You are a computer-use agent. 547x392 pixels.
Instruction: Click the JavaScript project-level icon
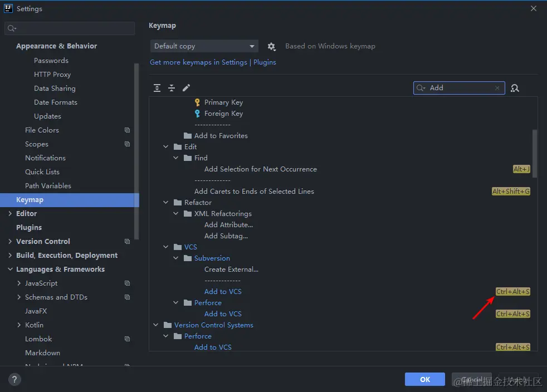tap(128, 283)
